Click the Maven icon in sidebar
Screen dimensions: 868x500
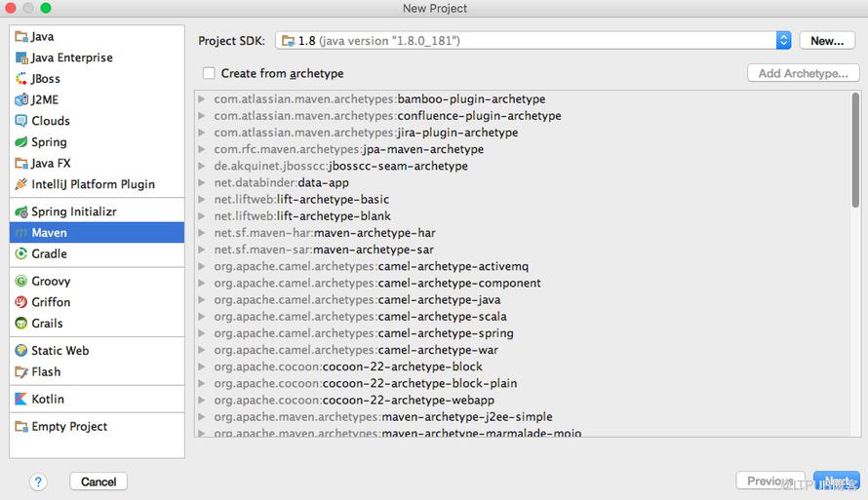pos(21,233)
